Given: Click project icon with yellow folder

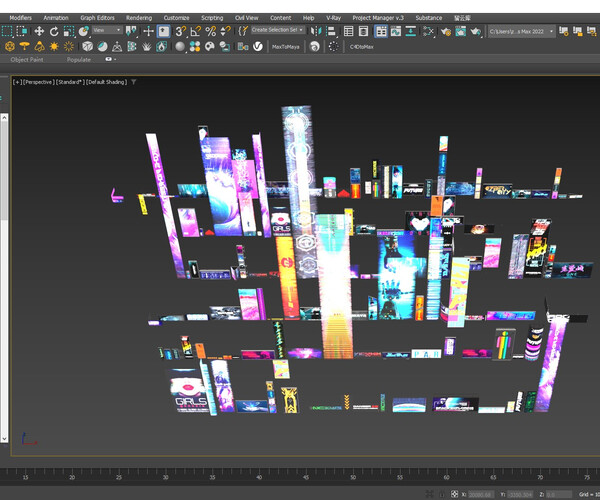Looking at the screenshot, I should (x=577, y=31).
